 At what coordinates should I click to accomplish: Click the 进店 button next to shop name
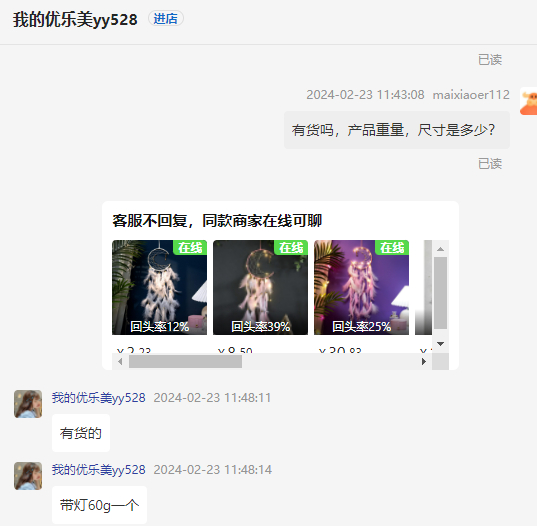(166, 18)
